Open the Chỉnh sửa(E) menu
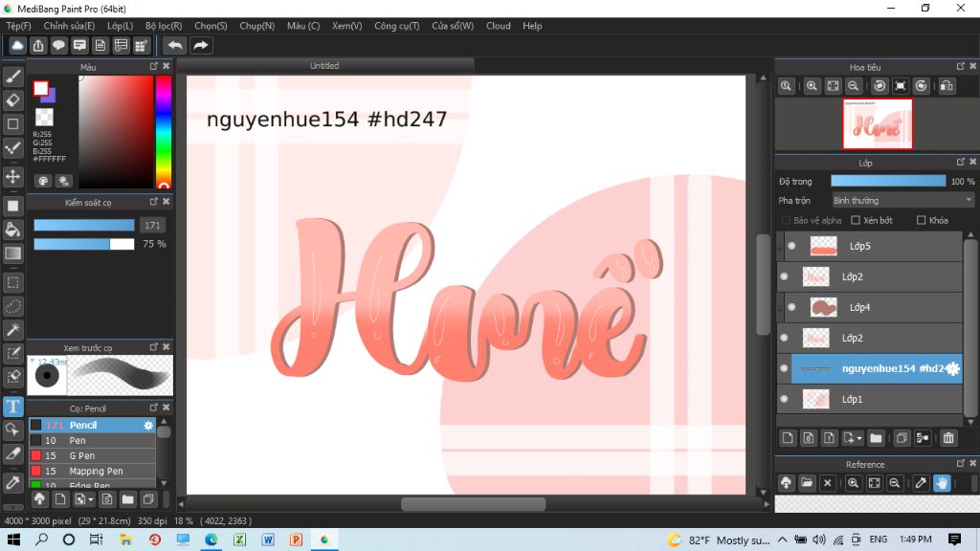Screen dimensions: 980x551 coord(69,26)
